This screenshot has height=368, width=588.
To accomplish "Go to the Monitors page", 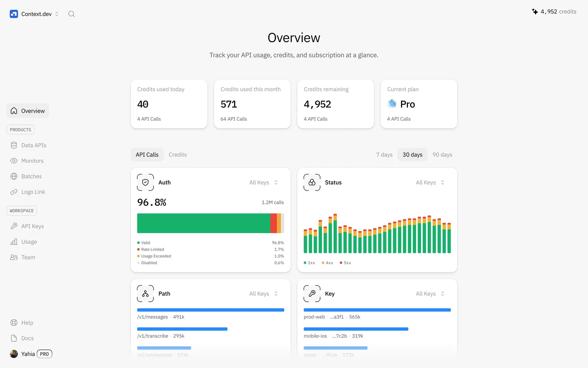I will tap(27, 161).
